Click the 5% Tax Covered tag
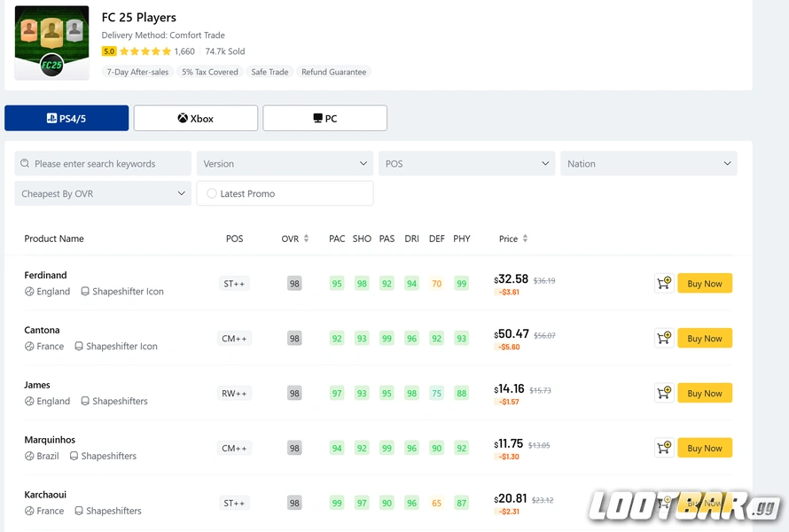The image size is (789, 532). click(x=210, y=72)
